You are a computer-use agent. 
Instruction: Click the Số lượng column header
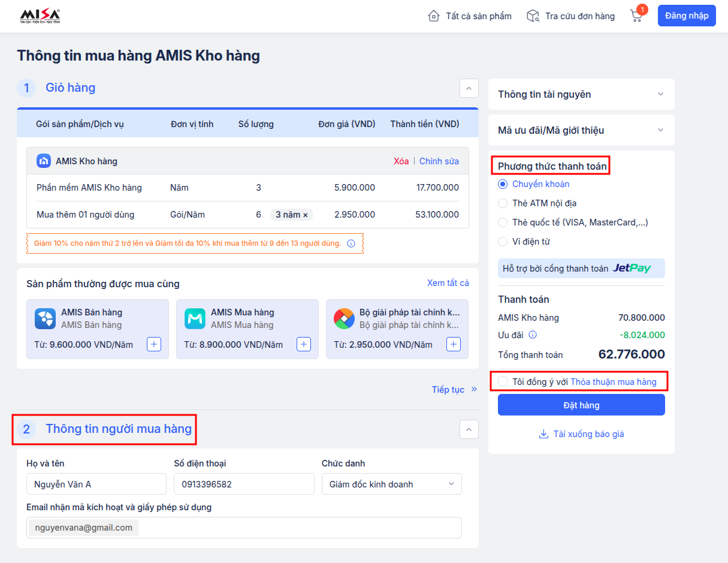point(256,124)
